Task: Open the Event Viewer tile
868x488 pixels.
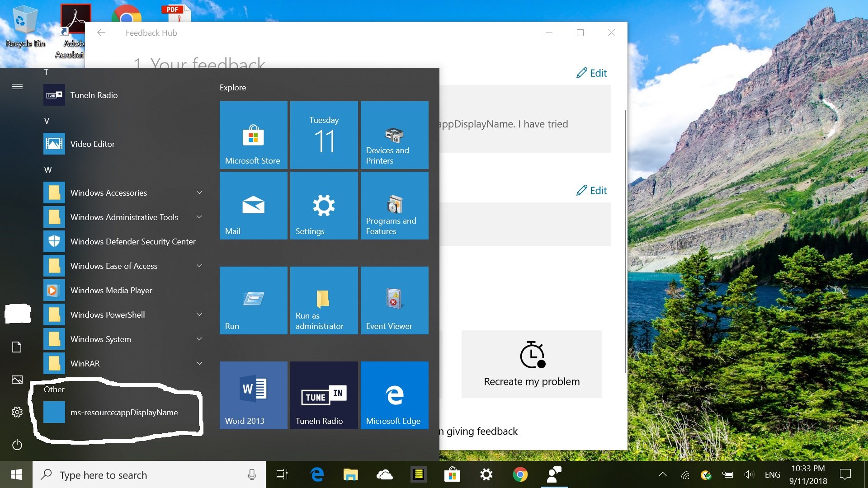Action: [394, 300]
